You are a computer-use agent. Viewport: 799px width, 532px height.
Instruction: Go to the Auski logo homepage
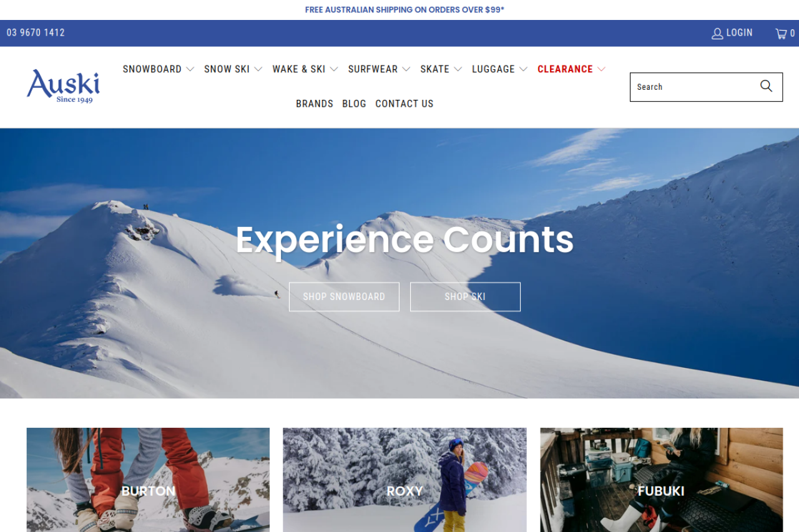[63, 86]
